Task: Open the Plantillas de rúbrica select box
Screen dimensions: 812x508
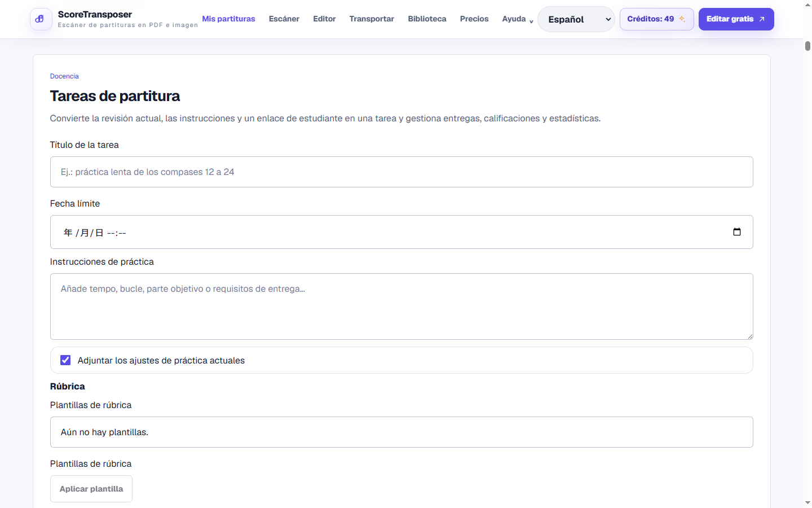Action: 401,432
